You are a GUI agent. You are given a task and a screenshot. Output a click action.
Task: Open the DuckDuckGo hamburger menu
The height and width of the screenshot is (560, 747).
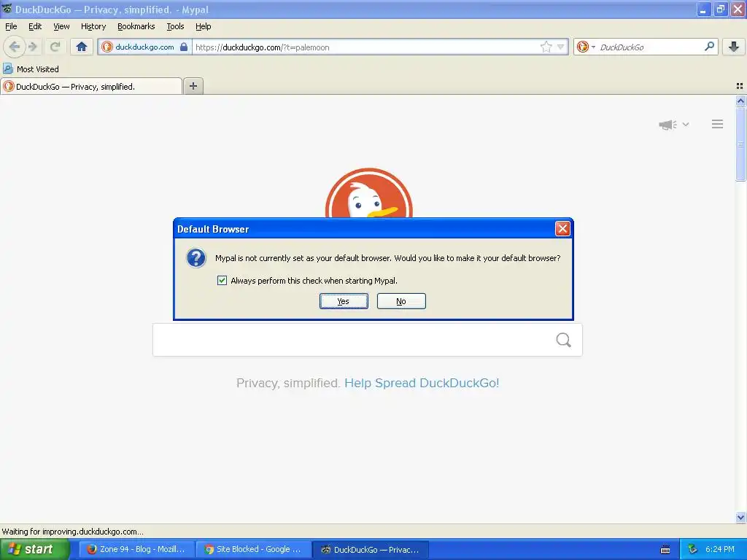click(x=718, y=124)
